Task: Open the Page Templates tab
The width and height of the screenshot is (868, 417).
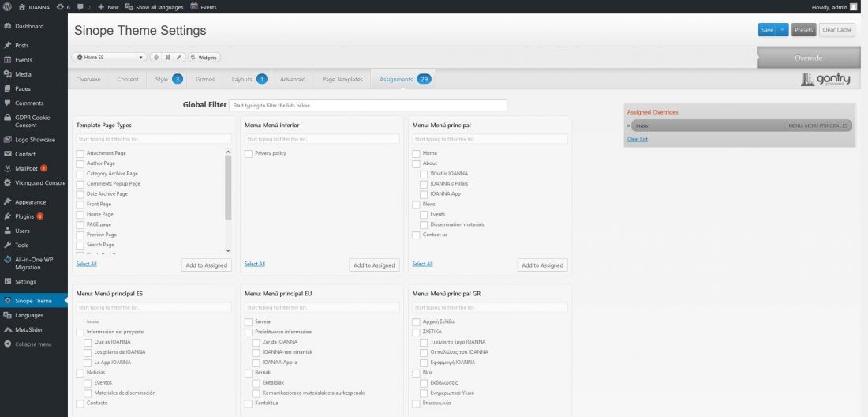Action: click(342, 79)
